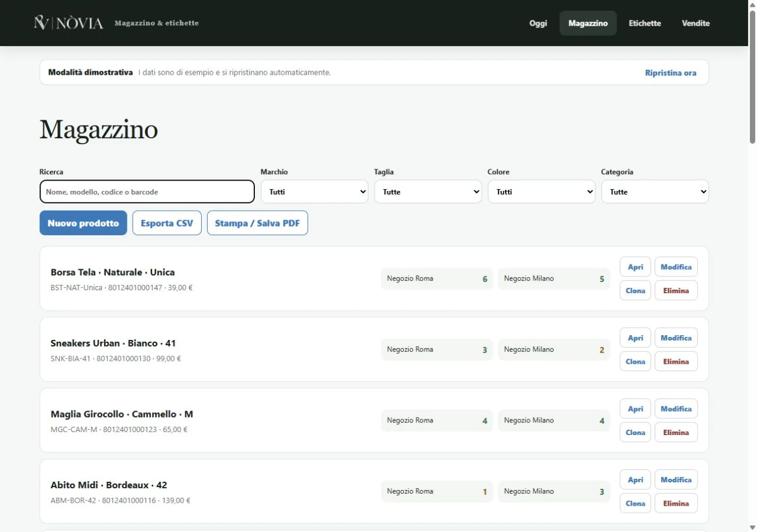Click the MGC-CAM-M code line
757x532 pixels.
click(119, 430)
